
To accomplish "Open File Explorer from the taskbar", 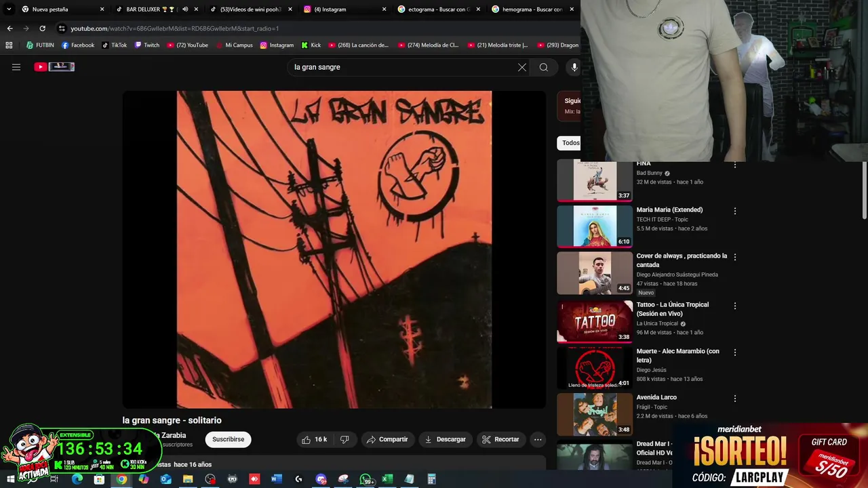I will coord(188,479).
